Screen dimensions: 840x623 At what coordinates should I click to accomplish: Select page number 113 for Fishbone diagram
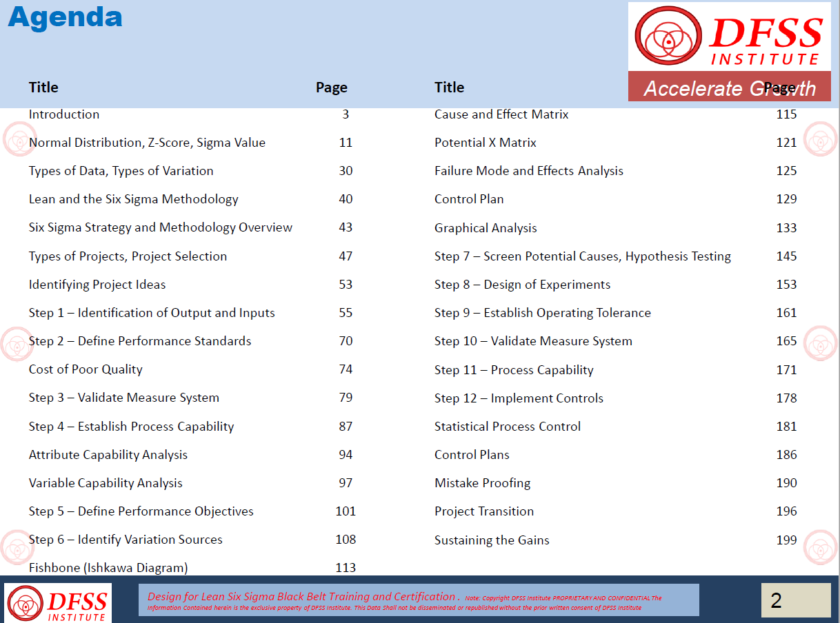click(346, 568)
